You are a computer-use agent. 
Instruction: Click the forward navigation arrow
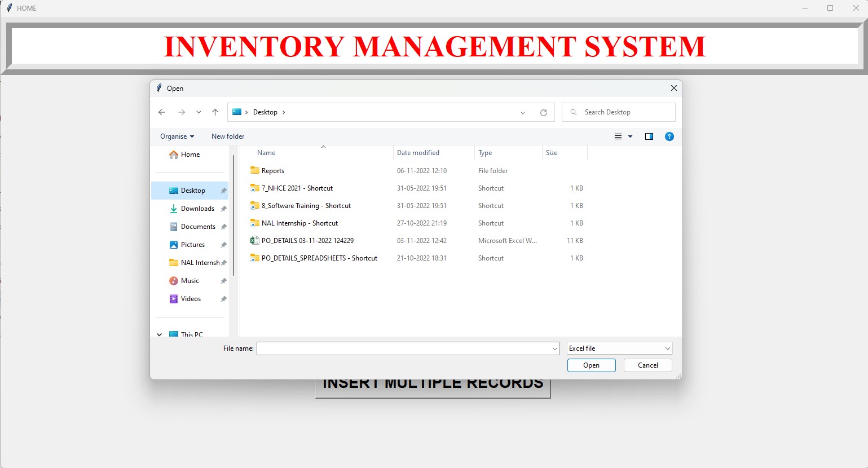coord(182,112)
